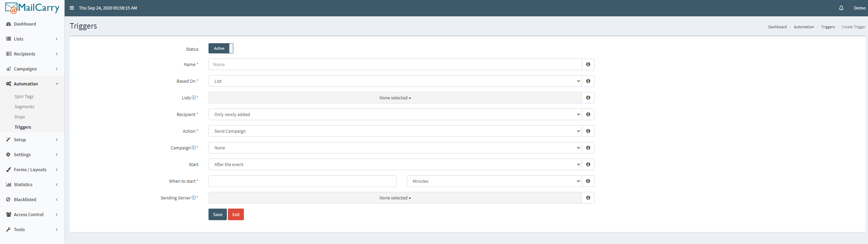The height and width of the screenshot is (244, 868).
Task: Expand the Lists sidebar menu chevron
Action: coord(57,39)
